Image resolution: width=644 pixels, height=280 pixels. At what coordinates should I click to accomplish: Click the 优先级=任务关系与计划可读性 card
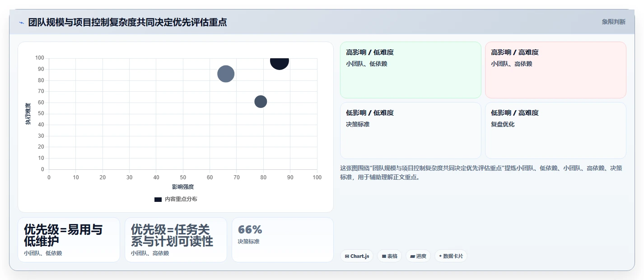coord(176,240)
